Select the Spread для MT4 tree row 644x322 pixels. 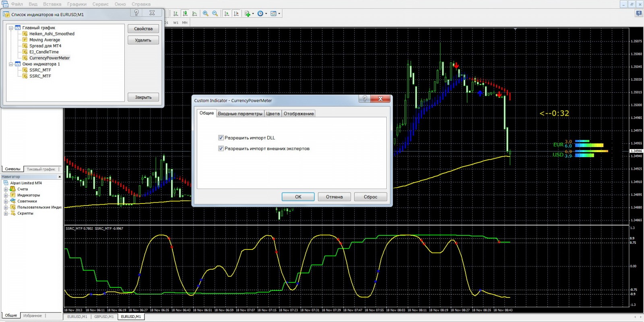pyautogui.click(x=45, y=46)
